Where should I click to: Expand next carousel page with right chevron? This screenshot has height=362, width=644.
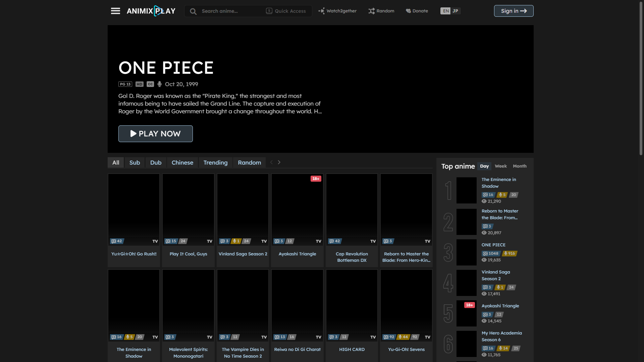coord(279,162)
